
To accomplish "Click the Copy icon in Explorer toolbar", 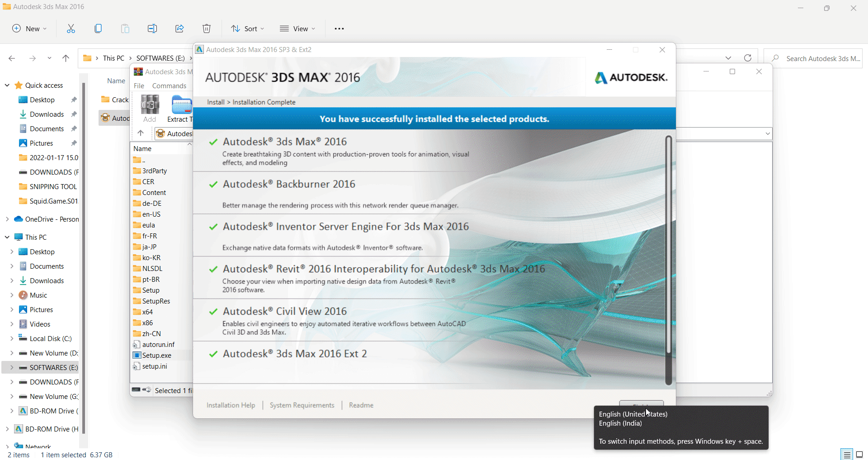I will (98, 28).
